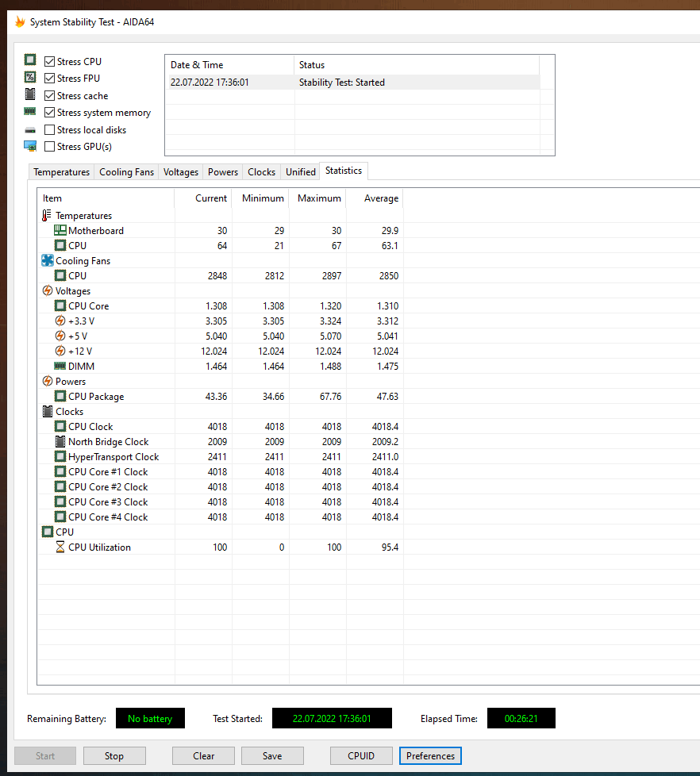Click the Stress cache chip icon
This screenshot has width=700, height=776.
point(30,94)
